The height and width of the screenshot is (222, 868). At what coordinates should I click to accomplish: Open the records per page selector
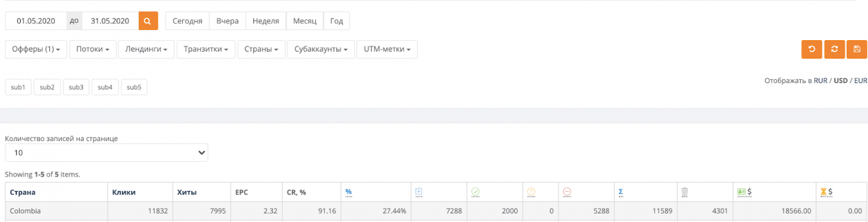point(107,153)
